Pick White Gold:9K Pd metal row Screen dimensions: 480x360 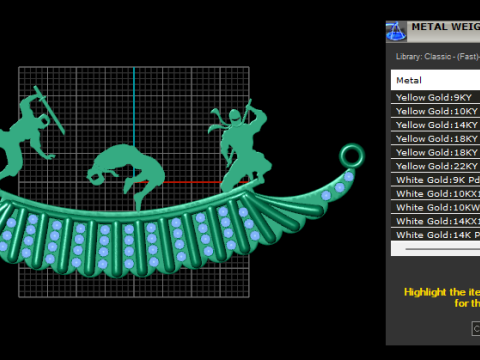(x=435, y=180)
